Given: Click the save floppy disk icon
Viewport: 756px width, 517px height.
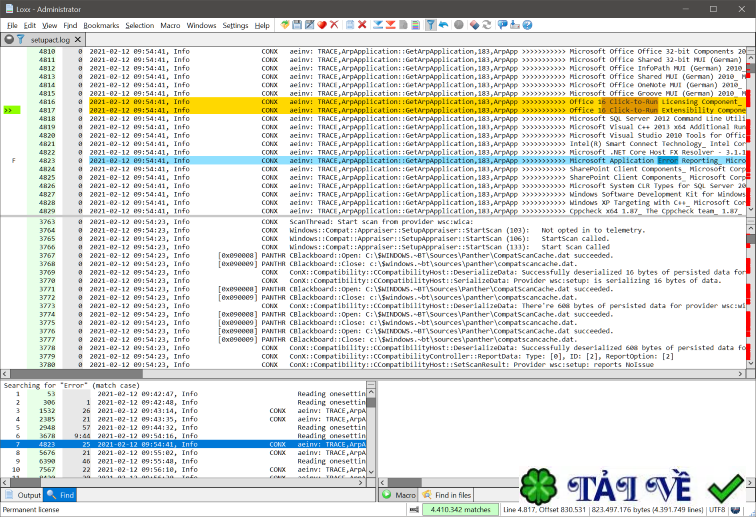Looking at the screenshot, I should point(297,24).
